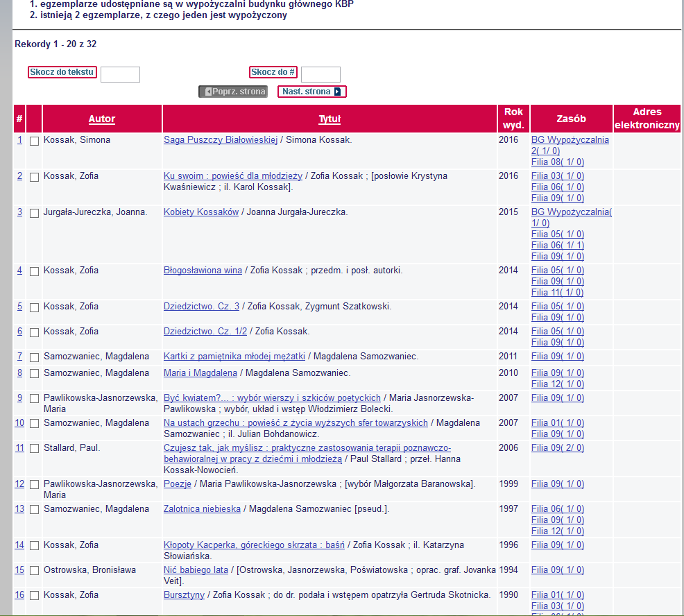Open BG Wypożyczalnia holdings for Saga Puszczy

pyautogui.click(x=570, y=140)
